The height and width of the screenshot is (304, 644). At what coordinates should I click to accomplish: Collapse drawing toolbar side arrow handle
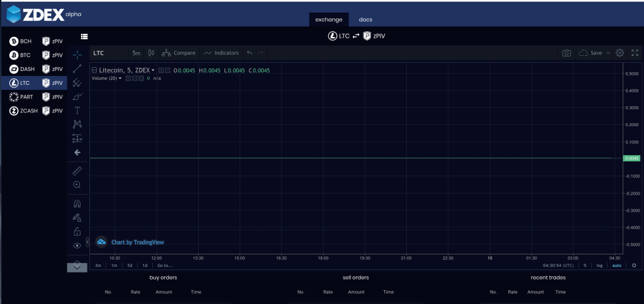[87, 242]
